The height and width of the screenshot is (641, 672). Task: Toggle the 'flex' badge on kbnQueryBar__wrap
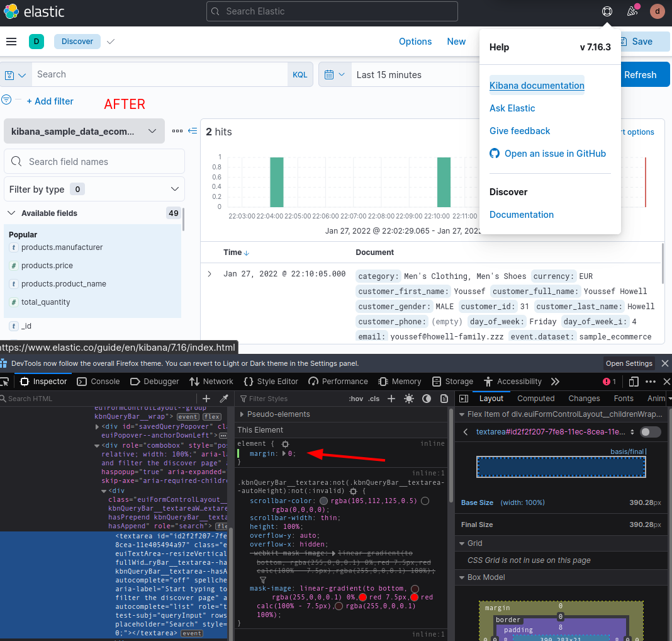(x=211, y=416)
